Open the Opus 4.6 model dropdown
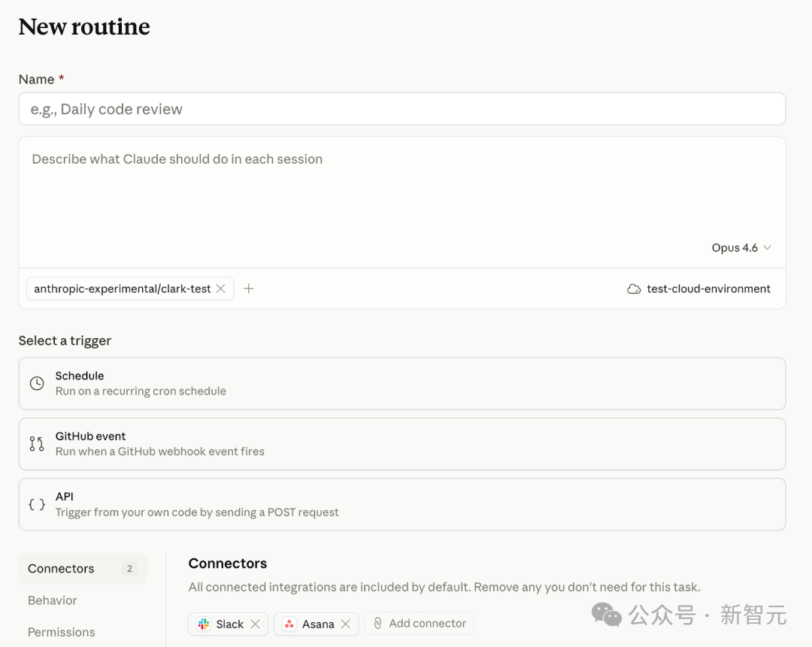Screen dimensions: 812x647 741,248
